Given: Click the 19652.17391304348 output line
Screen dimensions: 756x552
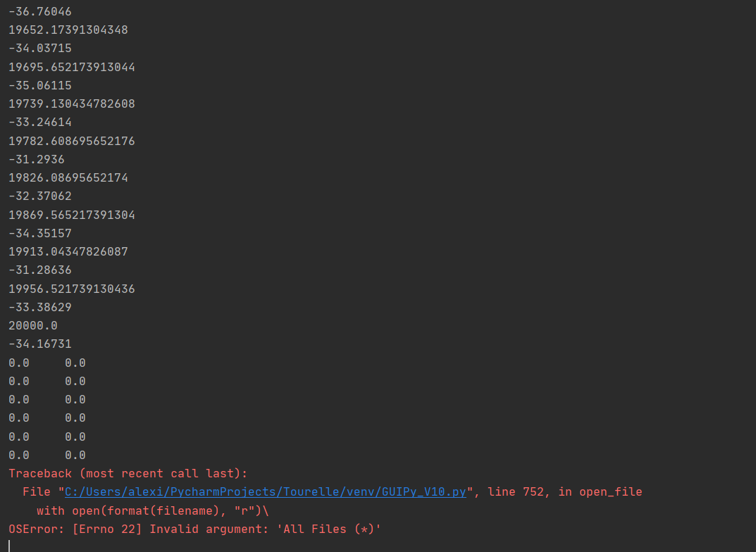Looking at the screenshot, I should point(68,30).
